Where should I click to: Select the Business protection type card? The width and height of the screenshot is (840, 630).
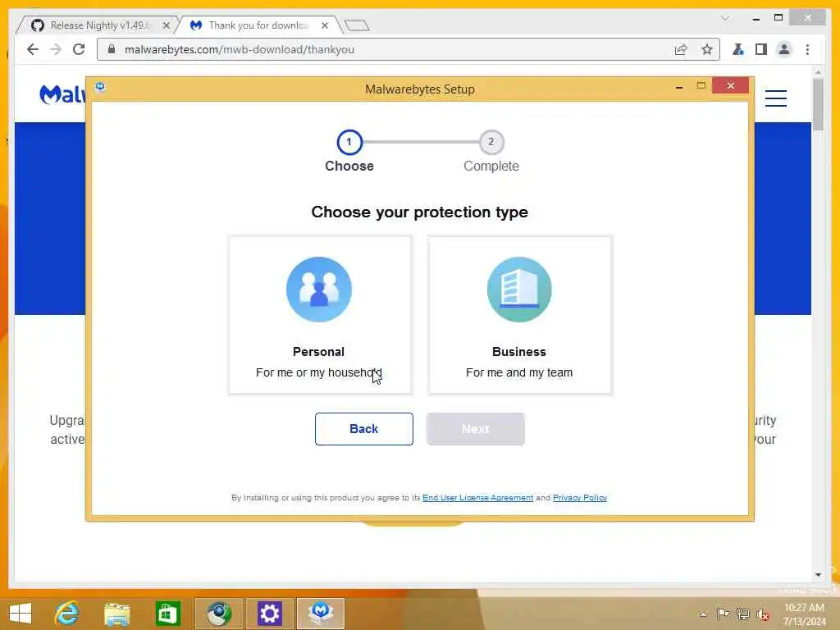click(x=519, y=315)
